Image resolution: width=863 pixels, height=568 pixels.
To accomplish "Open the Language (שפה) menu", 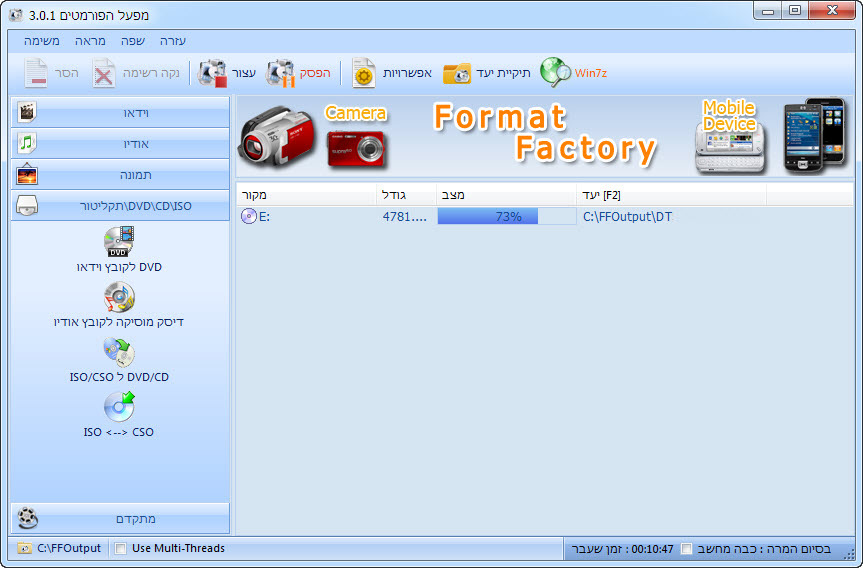I will click(x=133, y=41).
